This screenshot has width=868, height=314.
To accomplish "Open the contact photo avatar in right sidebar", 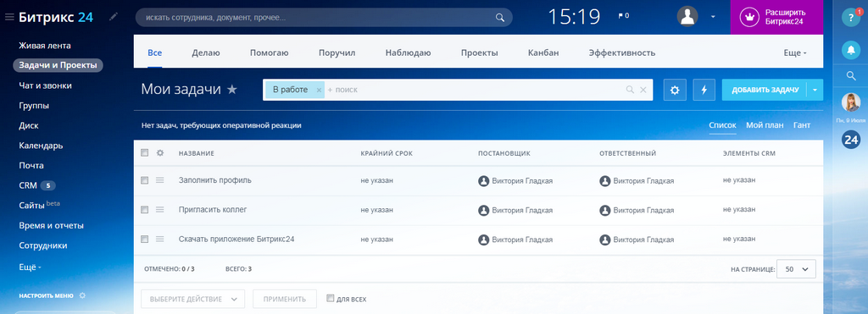I will 851,102.
